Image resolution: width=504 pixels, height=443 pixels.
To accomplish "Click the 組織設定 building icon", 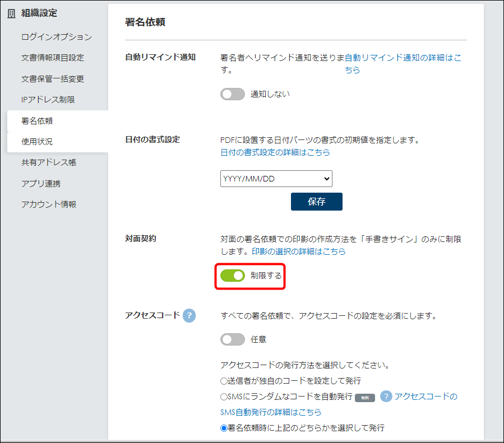I will coord(10,12).
